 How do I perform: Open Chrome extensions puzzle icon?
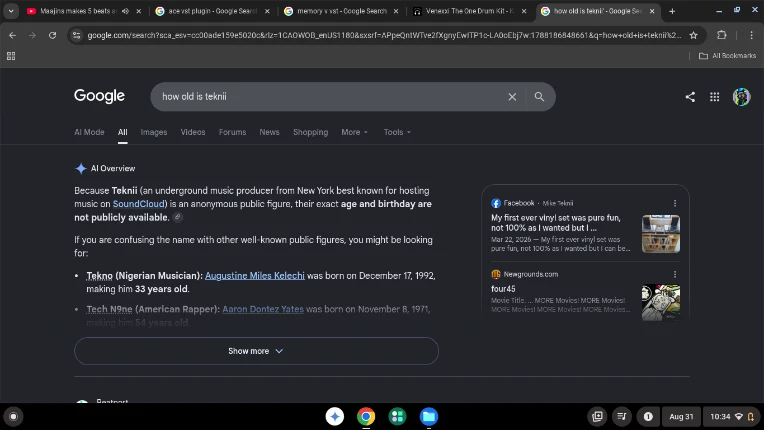(722, 35)
